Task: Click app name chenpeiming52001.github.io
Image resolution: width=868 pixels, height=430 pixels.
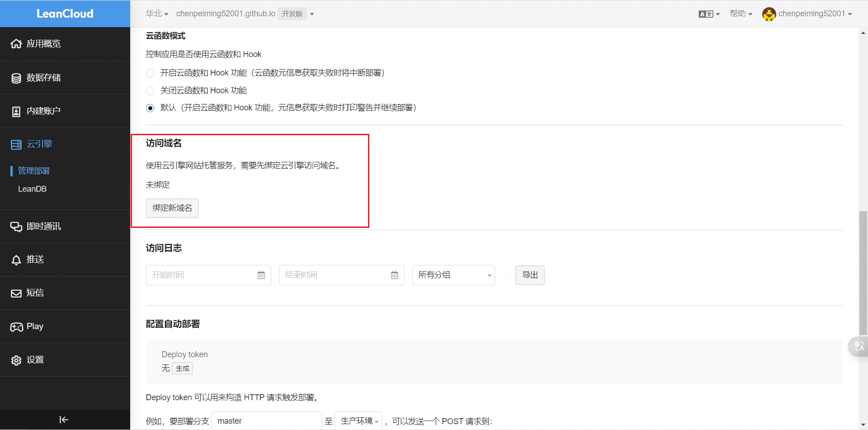Action: [x=226, y=14]
